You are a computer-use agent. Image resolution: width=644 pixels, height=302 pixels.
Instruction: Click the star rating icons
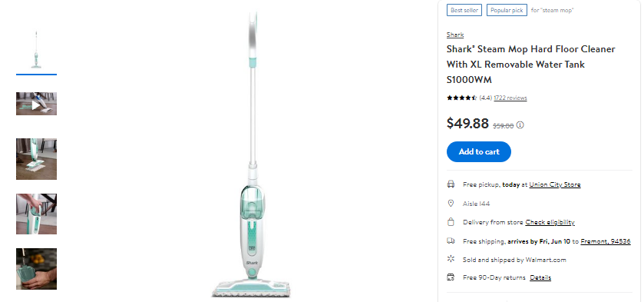[x=461, y=98]
